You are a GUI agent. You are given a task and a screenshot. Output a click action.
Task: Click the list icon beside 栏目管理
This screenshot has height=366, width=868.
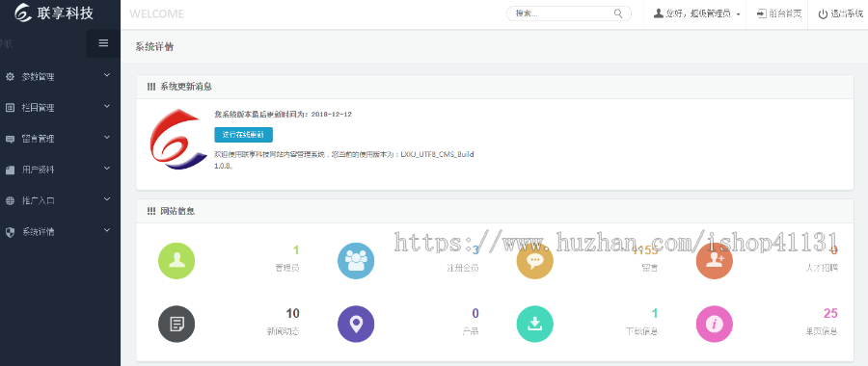(10, 108)
